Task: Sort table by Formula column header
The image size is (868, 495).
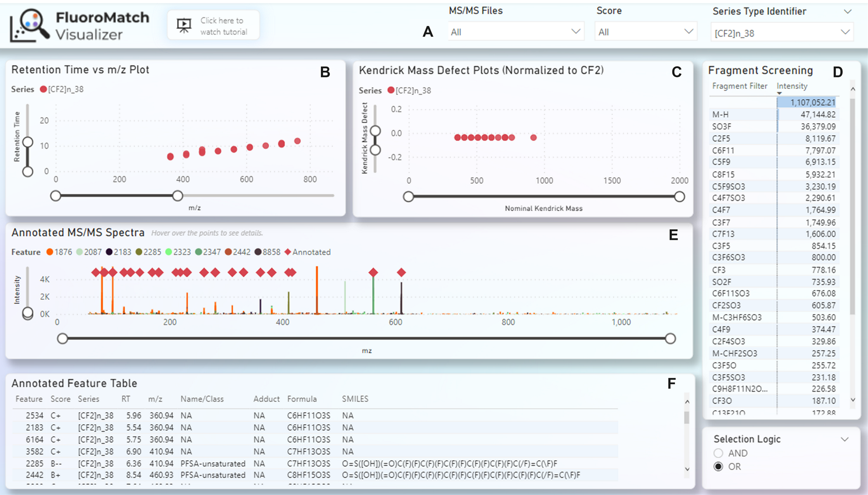Action: pos(302,399)
